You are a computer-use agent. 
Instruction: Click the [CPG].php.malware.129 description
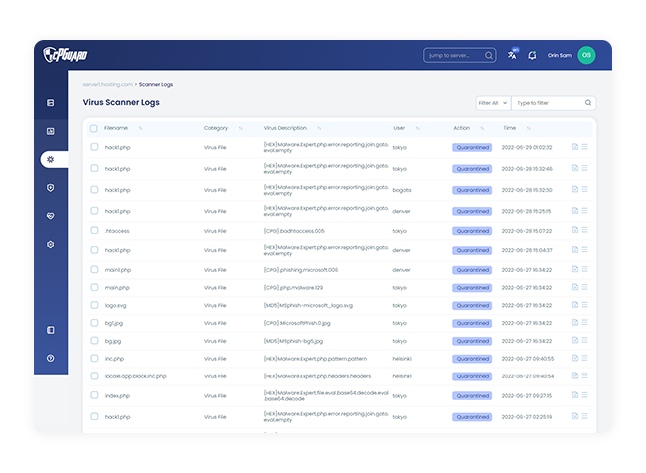pos(293,288)
